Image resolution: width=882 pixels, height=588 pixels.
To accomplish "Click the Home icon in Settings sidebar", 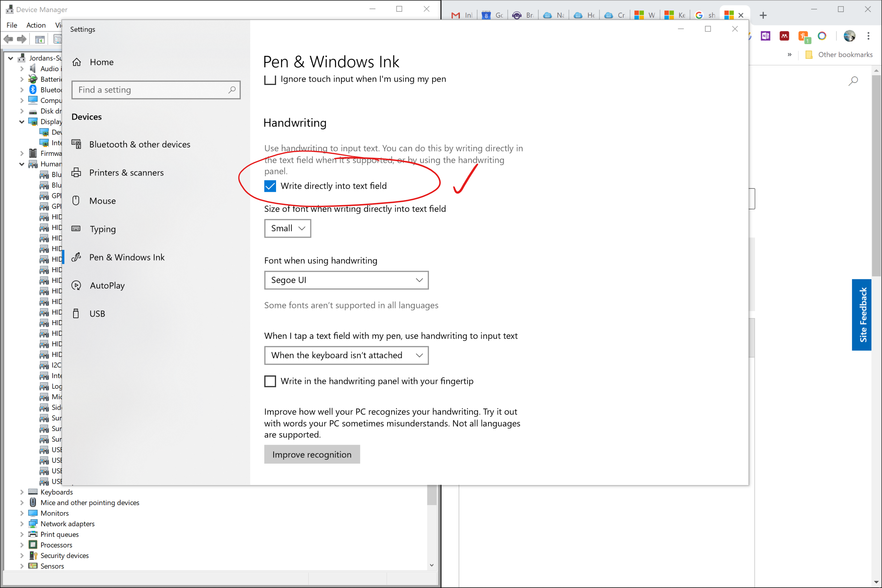I will pos(77,62).
